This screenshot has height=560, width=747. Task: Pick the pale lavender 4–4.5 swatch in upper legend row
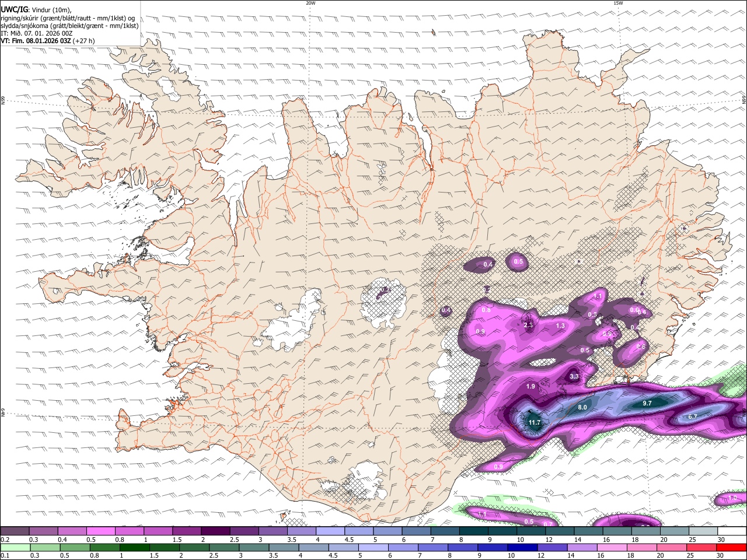pos(330,531)
